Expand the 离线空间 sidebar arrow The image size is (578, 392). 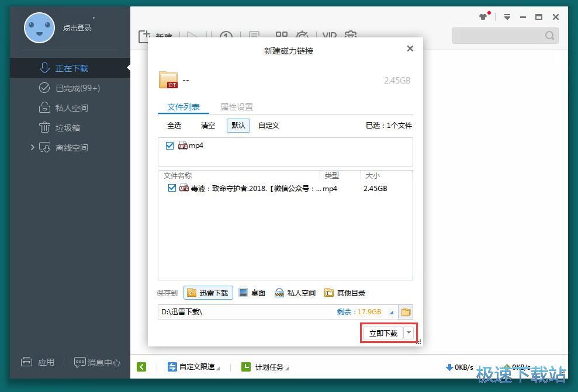click(33, 147)
